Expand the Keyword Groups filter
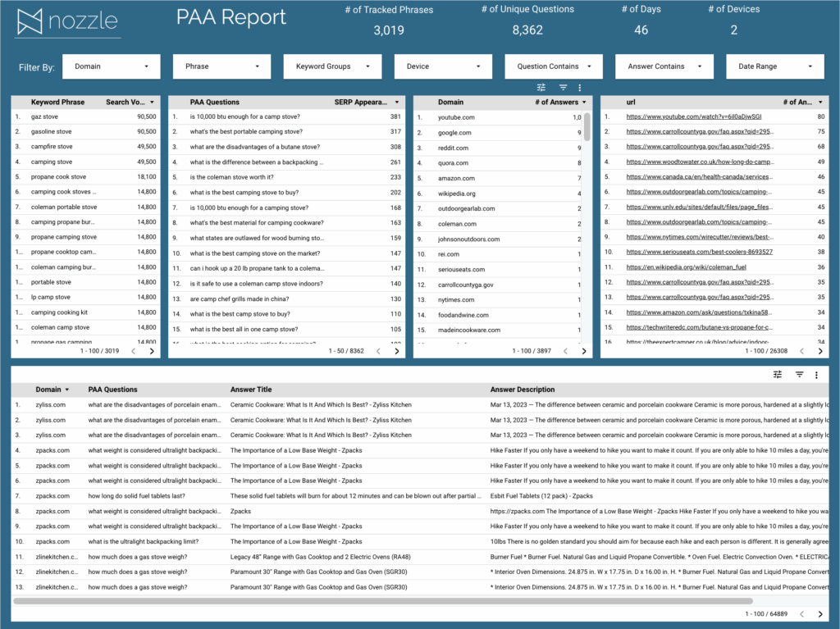This screenshot has width=840, height=629. [333, 66]
